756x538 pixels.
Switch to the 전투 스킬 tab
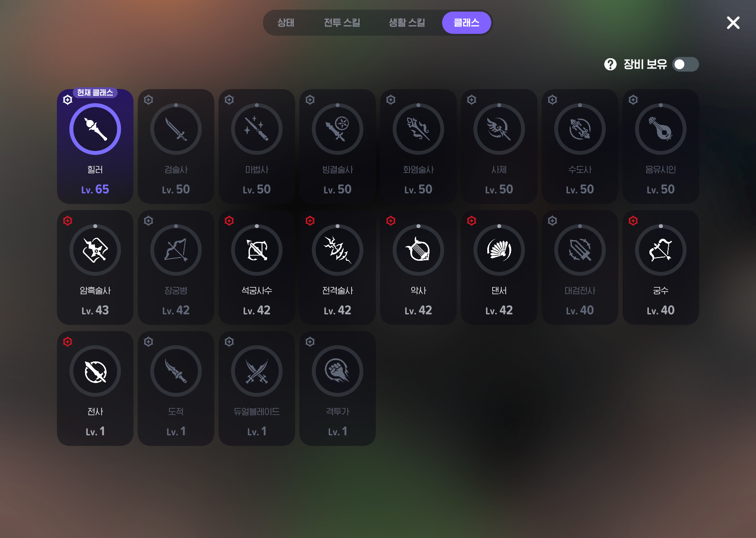point(342,23)
